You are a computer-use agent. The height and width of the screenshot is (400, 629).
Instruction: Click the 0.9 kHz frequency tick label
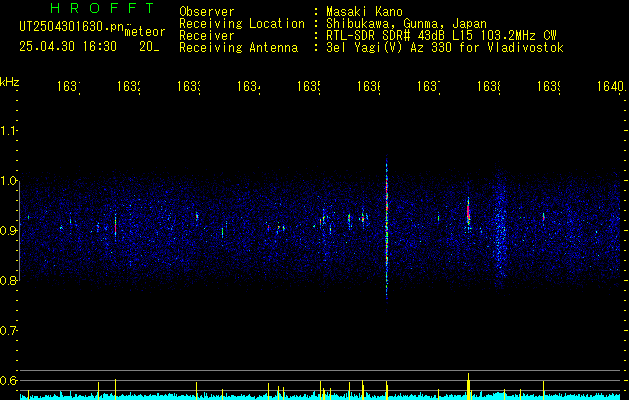click(x=8, y=231)
